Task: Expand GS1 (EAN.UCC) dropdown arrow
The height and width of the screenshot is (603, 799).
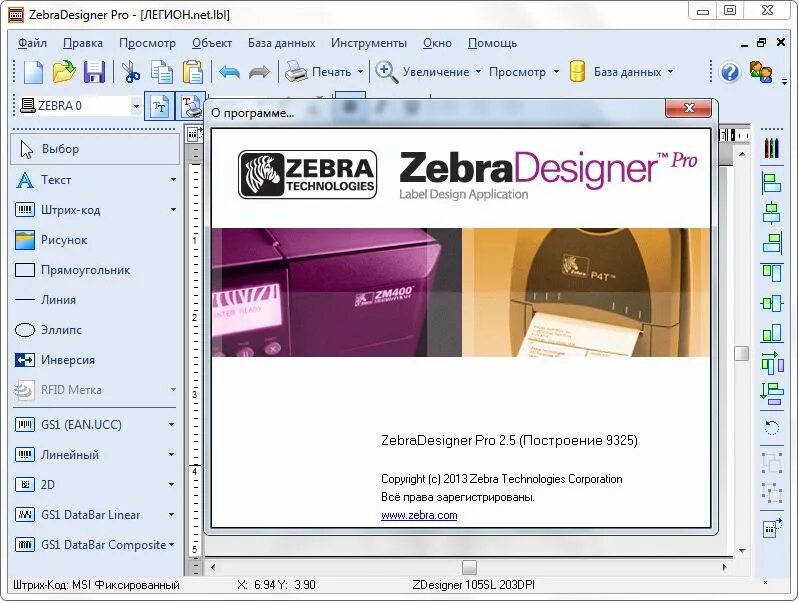Action: click(x=172, y=425)
